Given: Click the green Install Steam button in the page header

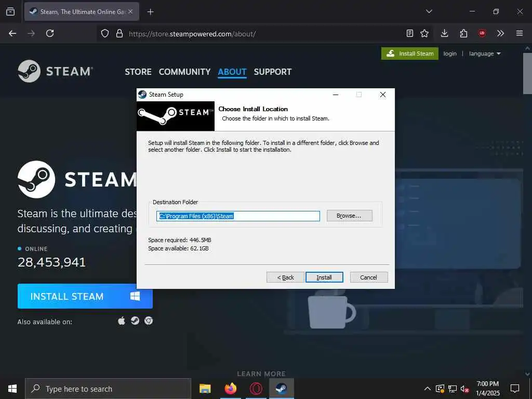Looking at the screenshot, I should tap(410, 54).
